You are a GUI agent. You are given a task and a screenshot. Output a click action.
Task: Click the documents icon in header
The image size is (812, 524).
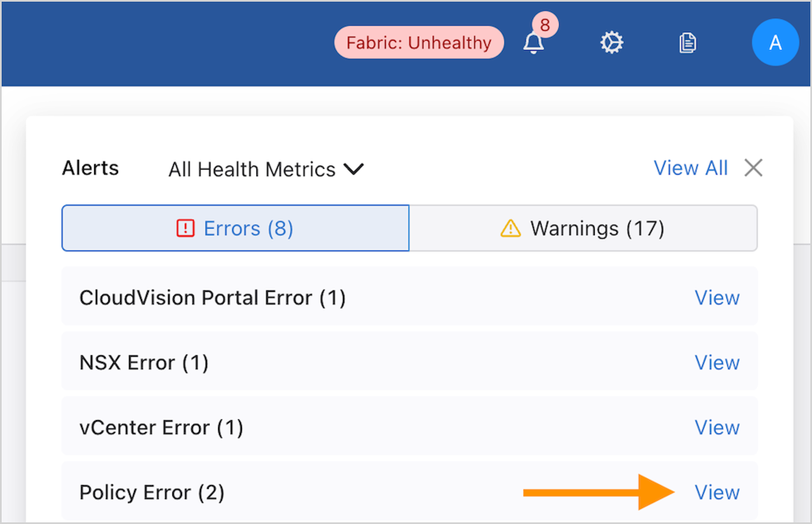pos(687,42)
